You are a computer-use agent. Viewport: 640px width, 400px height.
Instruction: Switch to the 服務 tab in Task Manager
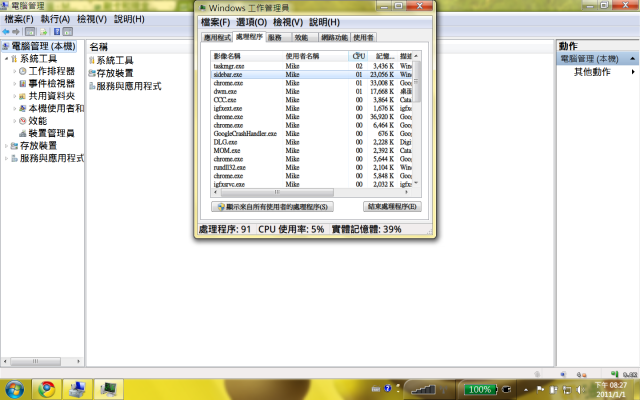[x=279, y=38]
